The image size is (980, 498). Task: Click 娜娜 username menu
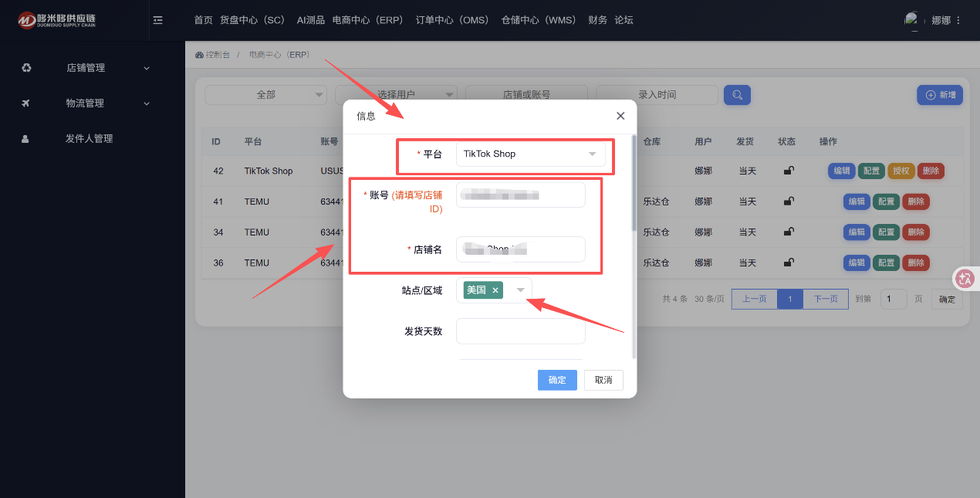[x=941, y=21]
